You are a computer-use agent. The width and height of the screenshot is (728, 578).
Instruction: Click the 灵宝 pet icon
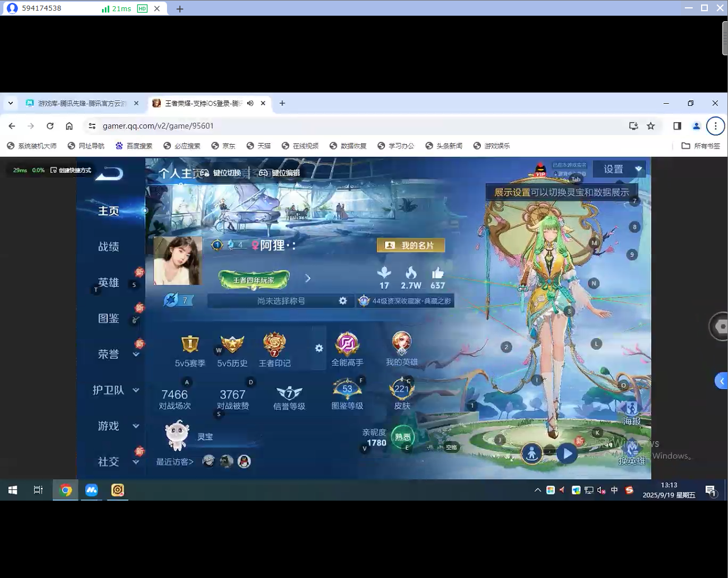(177, 436)
